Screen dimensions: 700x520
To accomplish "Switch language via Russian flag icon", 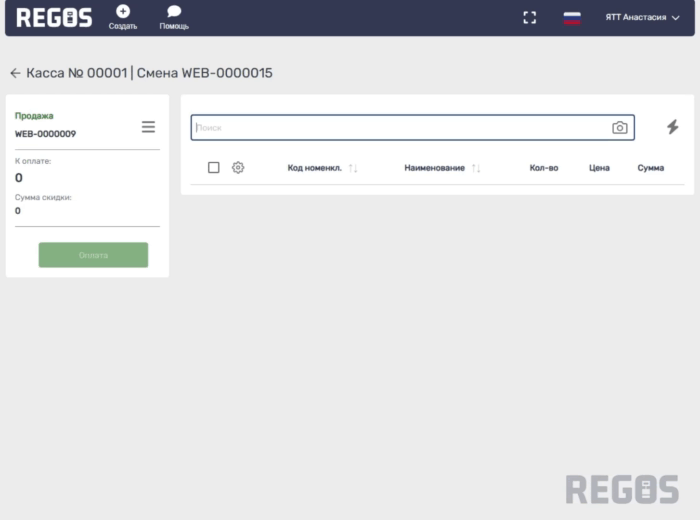I will click(572, 17).
